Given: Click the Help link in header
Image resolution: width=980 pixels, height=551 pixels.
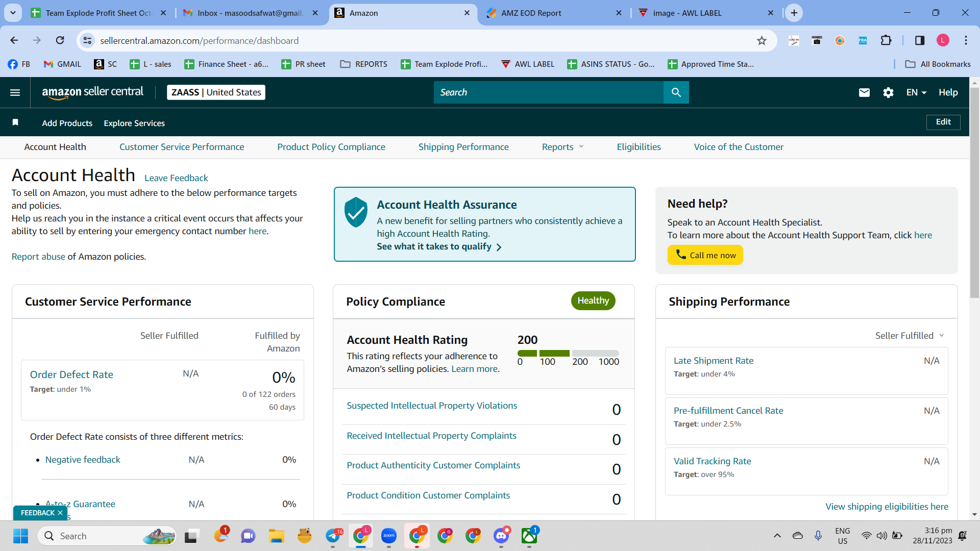Looking at the screenshot, I should coord(948,92).
